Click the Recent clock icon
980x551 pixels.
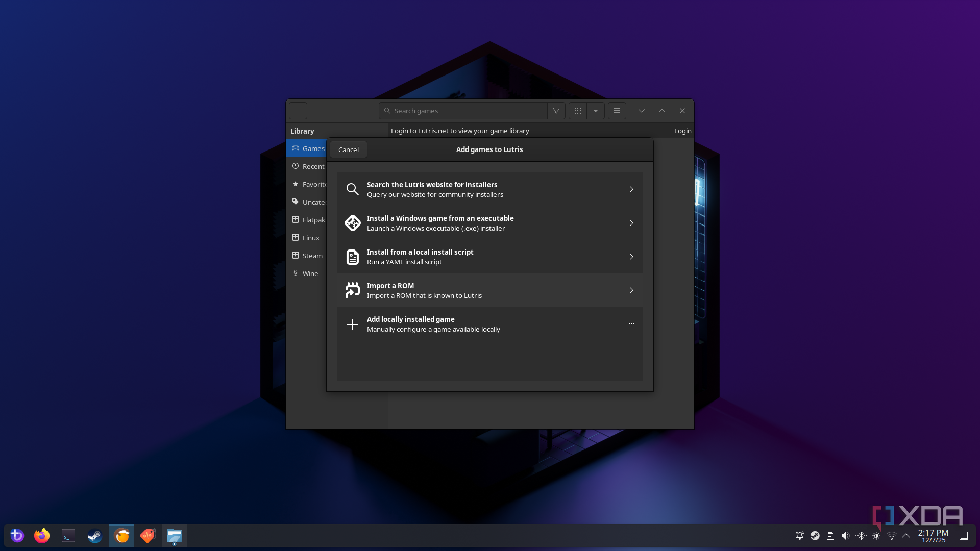point(295,166)
